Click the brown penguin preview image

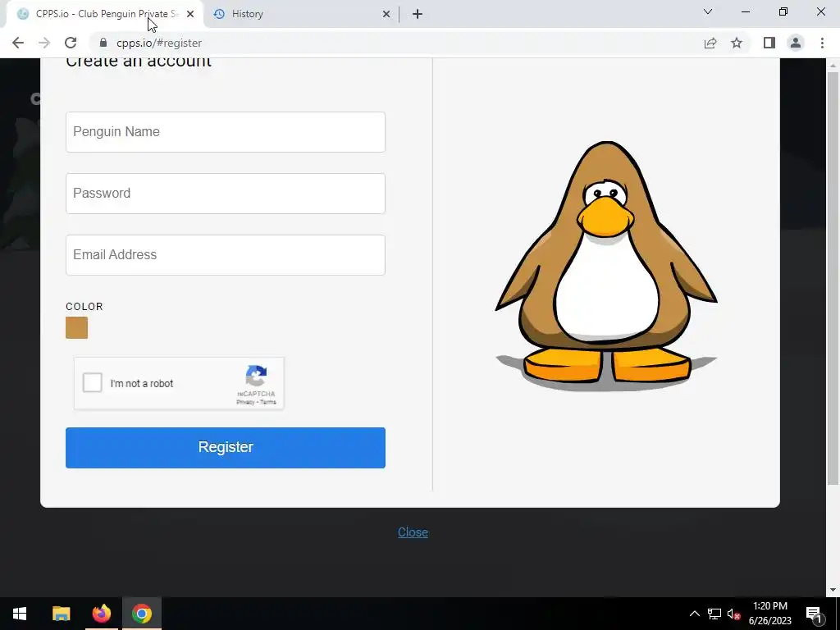click(x=606, y=267)
